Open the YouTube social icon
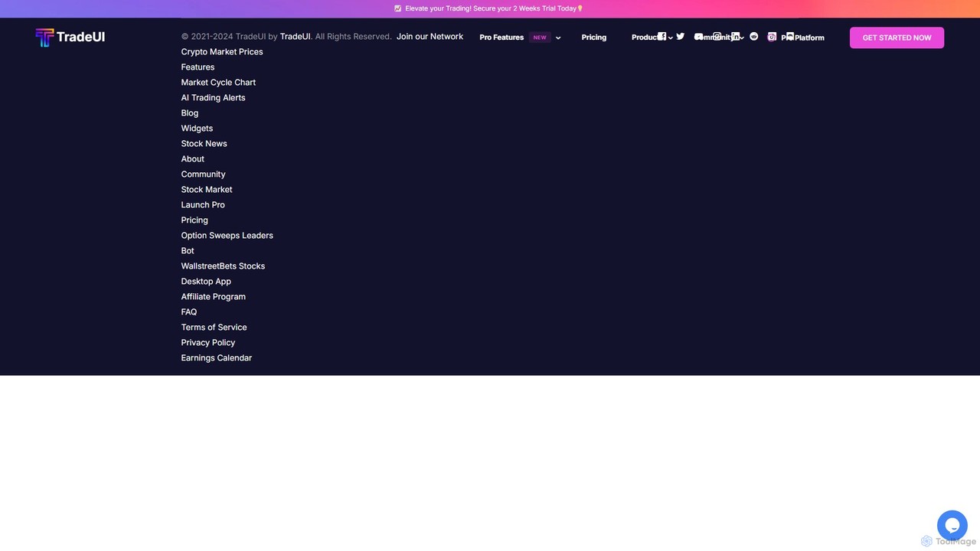980x551 pixels. [x=698, y=37]
